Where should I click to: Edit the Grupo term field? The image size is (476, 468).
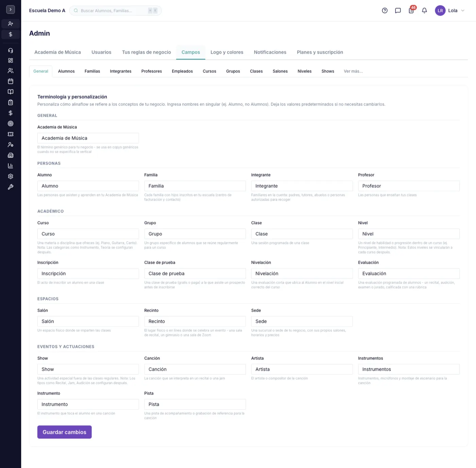tap(195, 234)
